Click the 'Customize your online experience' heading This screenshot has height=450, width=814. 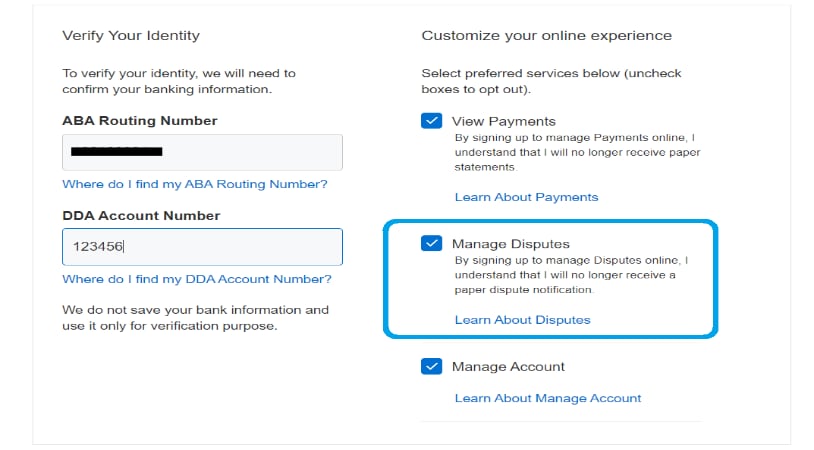coord(546,35)
